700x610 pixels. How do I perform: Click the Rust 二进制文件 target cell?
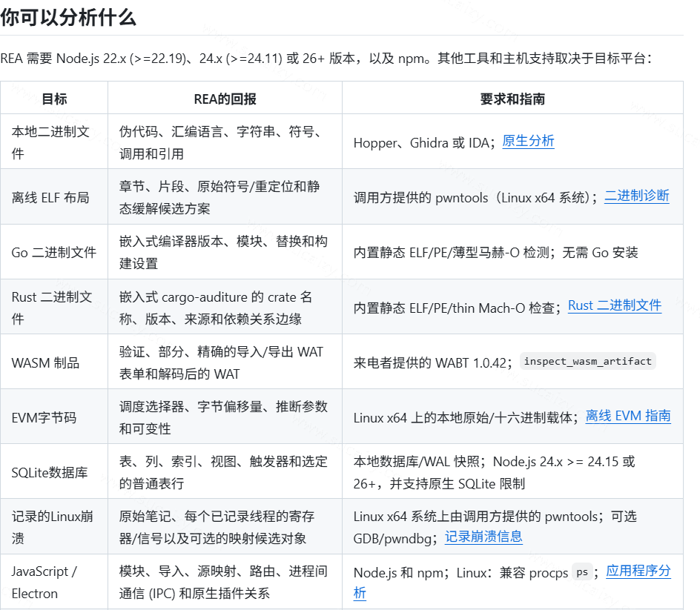54,307
